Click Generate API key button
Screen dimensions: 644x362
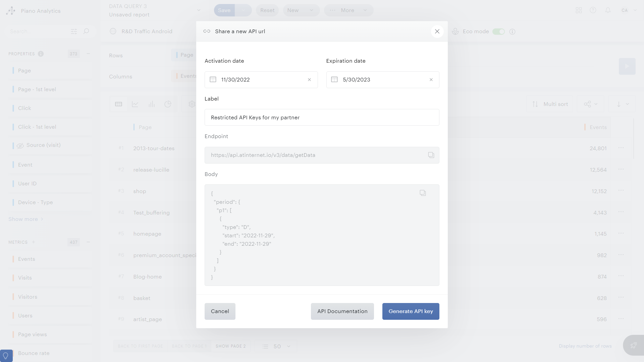pyautogui.click(x=411, y=311)
